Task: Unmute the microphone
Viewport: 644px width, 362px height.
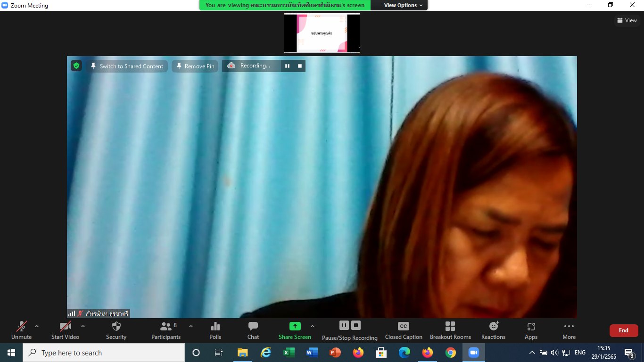Action: tap(21, 330)
